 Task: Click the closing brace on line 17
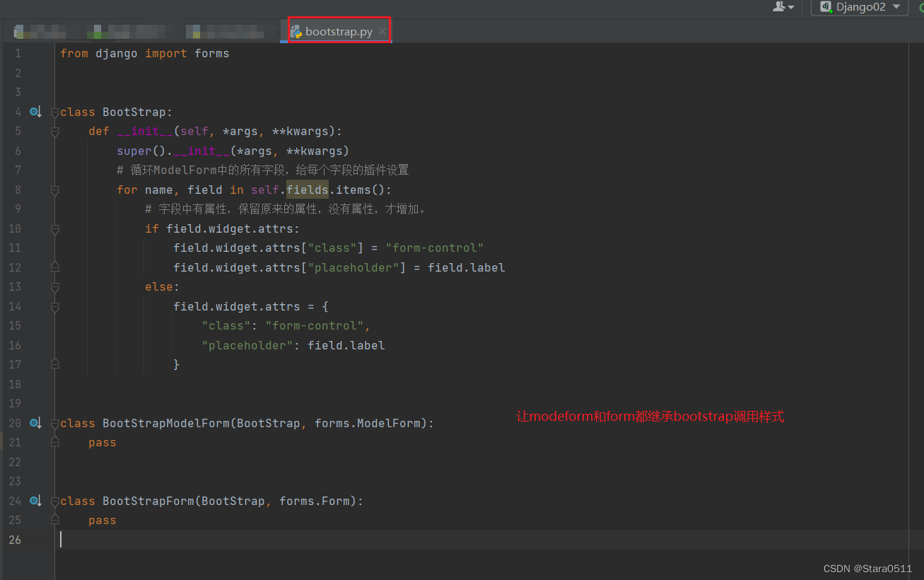pyautogui.click(x=177, y=364)
